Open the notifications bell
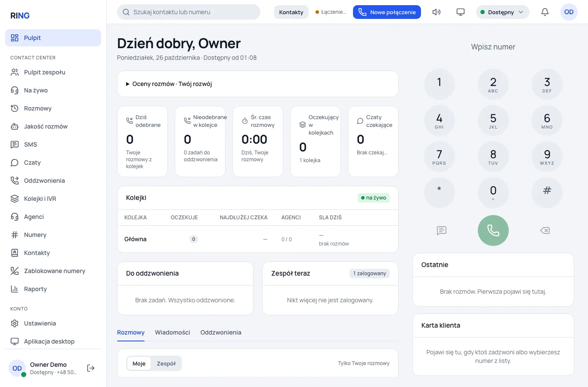The image size is (588, 387). [x=545, y=12]
